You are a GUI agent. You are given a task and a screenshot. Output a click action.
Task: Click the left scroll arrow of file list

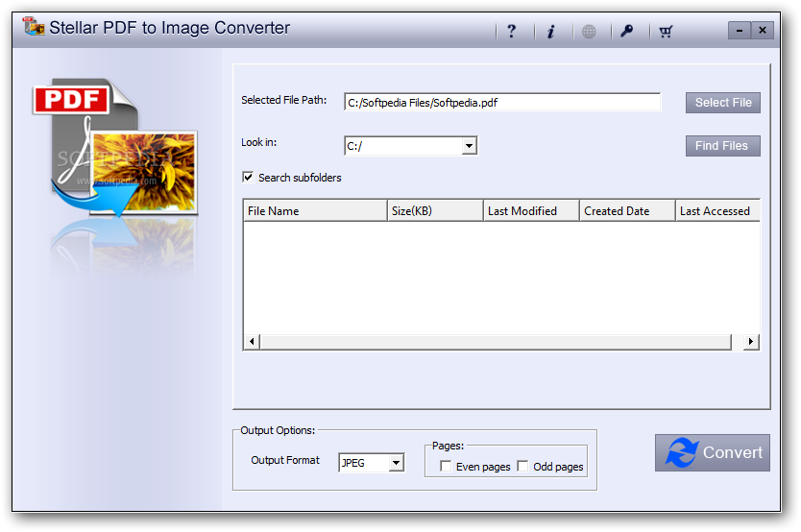(x=252, y=342)
